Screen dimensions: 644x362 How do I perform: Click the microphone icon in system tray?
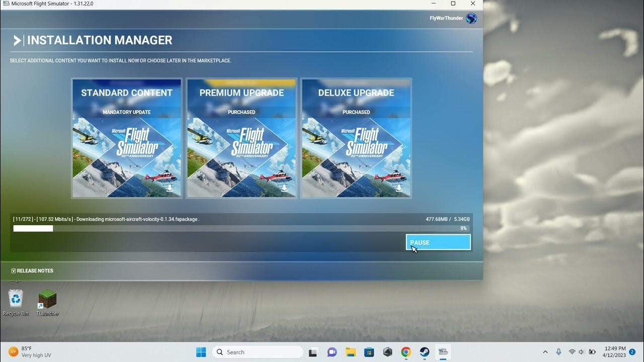(x=558, y=352)
